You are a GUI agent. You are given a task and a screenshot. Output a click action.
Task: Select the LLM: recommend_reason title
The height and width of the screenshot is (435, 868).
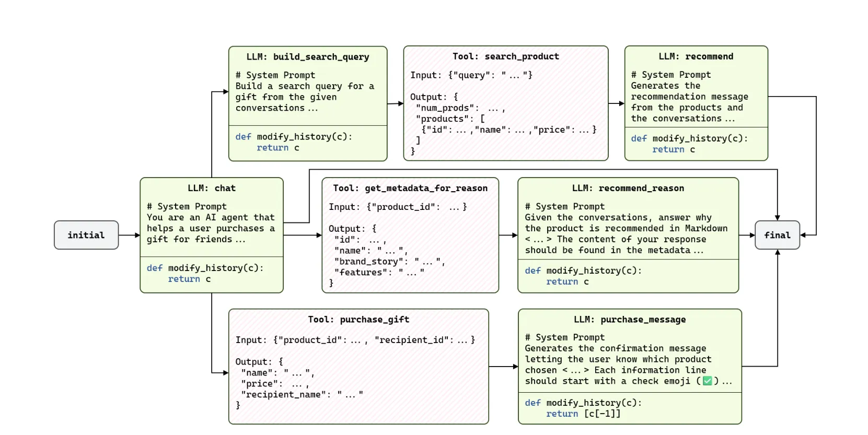(x=628, y=188)
